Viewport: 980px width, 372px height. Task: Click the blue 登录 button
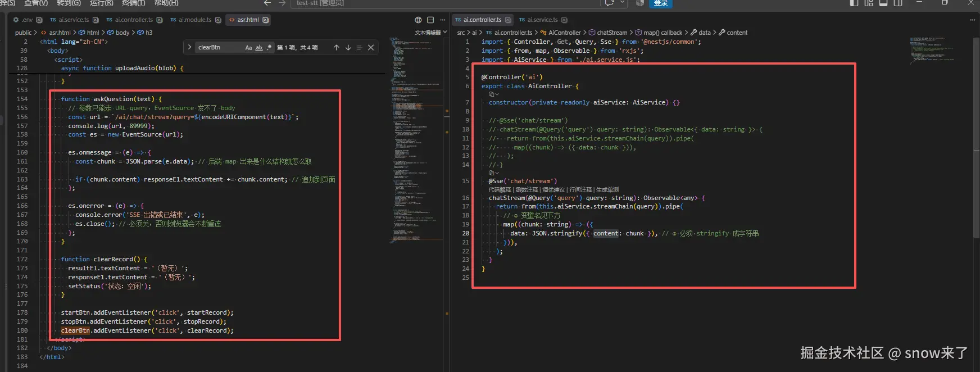(661, 3)
